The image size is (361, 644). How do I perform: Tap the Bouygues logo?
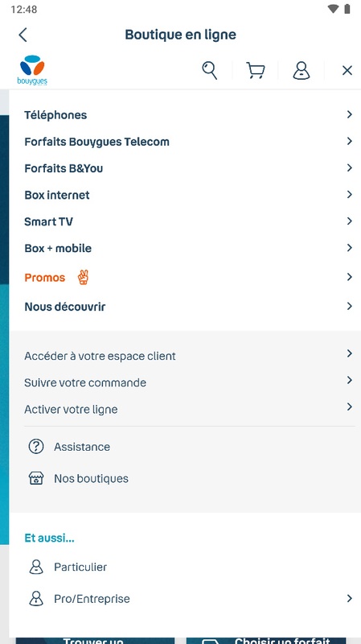point(32,70)
